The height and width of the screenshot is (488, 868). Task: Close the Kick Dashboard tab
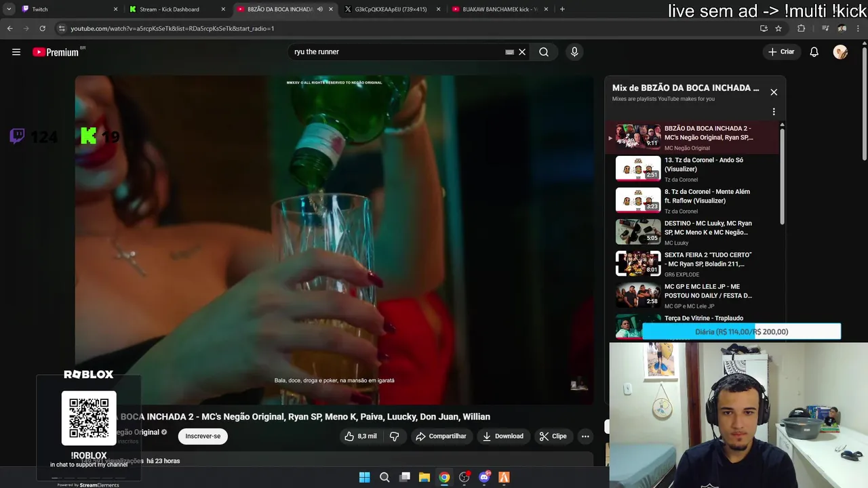tap(223, 9)
